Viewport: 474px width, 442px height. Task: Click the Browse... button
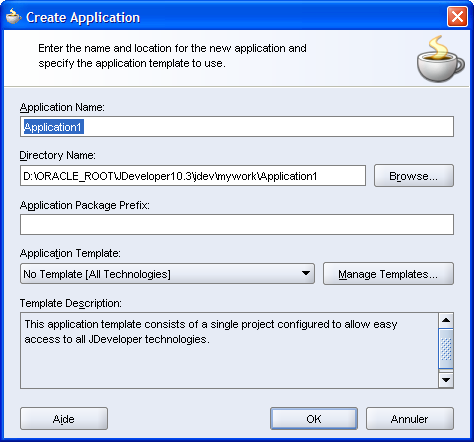point(414,176)
